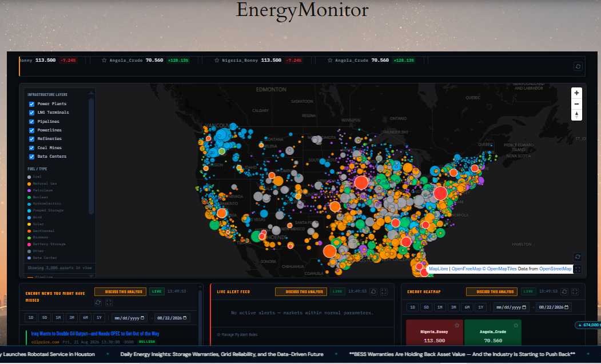Click the Nigeria_Bonny 113.500 heatmap tile
Viewport: 601px width, 364px height.
434,332
